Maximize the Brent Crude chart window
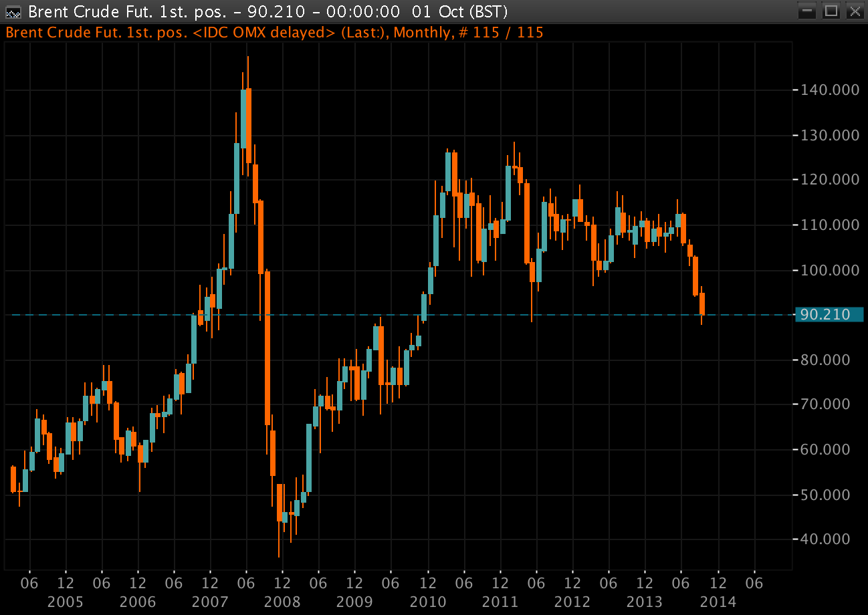868x615 pixels. click(x=831, y=11)
